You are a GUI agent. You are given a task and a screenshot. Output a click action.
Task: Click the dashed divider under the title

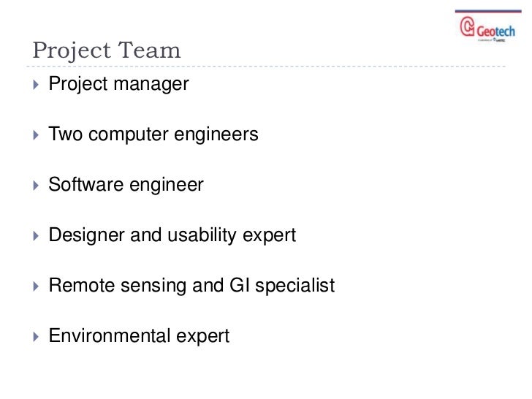pos(266,66)
